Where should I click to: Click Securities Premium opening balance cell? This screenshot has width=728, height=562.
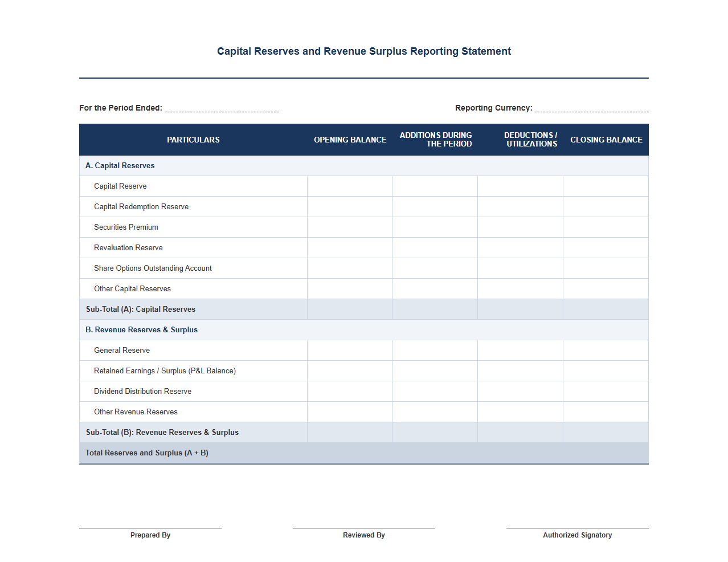(350, 227)
